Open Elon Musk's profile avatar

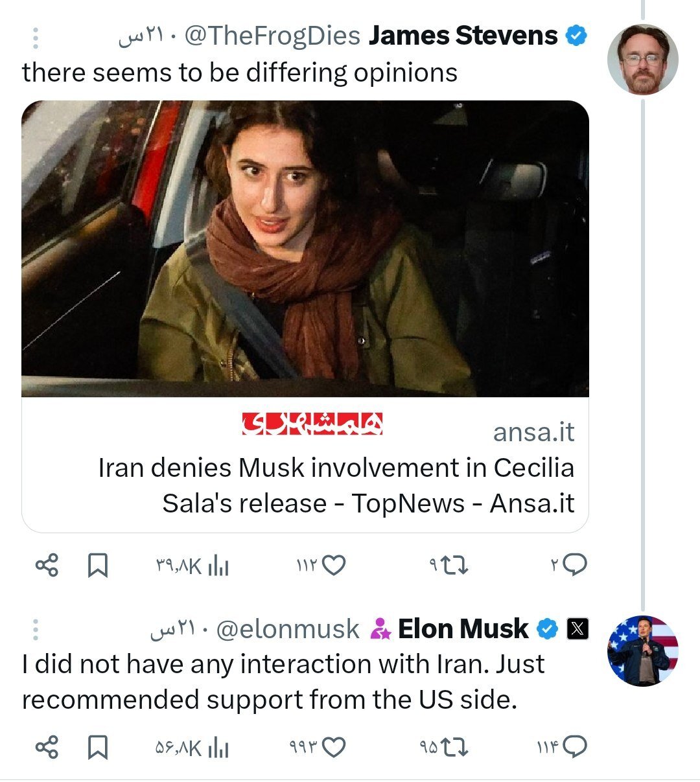coord(642,650)
